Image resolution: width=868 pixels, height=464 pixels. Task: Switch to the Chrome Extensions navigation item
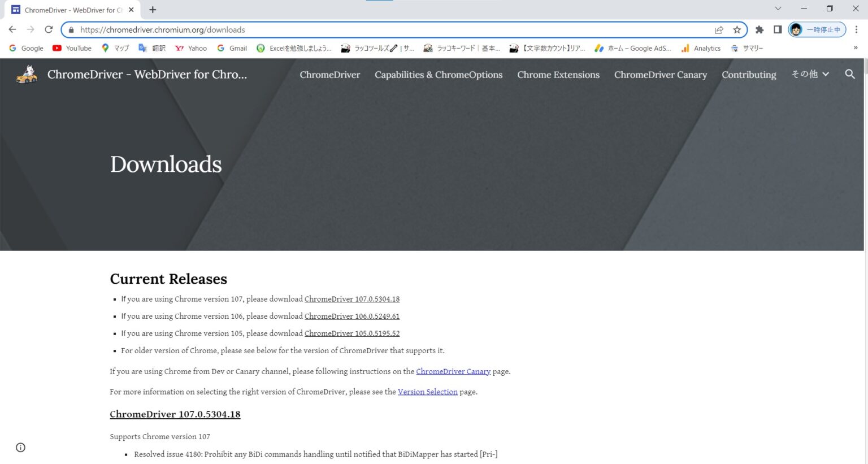point(558,74)
